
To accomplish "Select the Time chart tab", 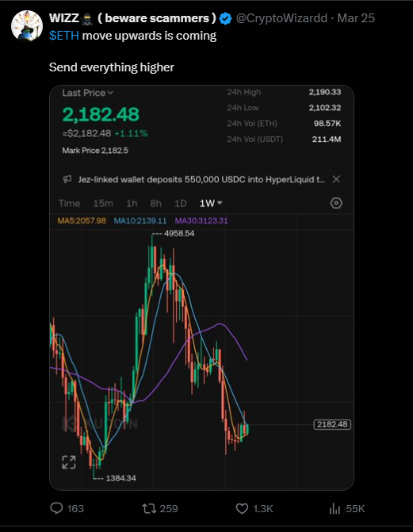I will [x=69, y=203].
